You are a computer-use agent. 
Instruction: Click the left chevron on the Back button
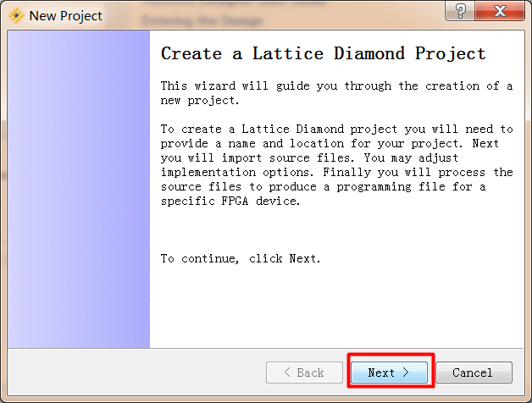click(x=287, y=373)
